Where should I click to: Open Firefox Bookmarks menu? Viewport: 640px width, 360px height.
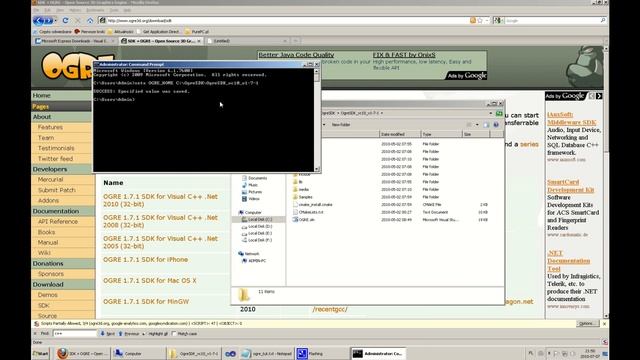point(95,10)
